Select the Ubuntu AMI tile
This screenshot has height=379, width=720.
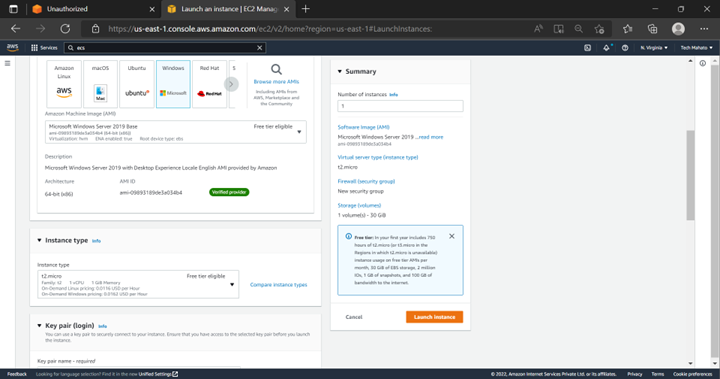pos(137,84)
